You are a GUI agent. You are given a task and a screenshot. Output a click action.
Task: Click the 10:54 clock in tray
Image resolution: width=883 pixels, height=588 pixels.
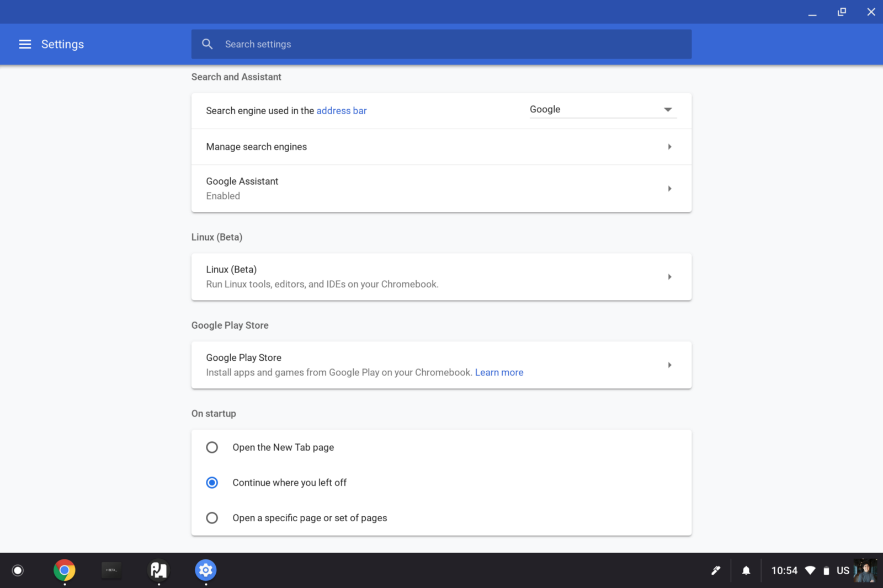point(784,570)
